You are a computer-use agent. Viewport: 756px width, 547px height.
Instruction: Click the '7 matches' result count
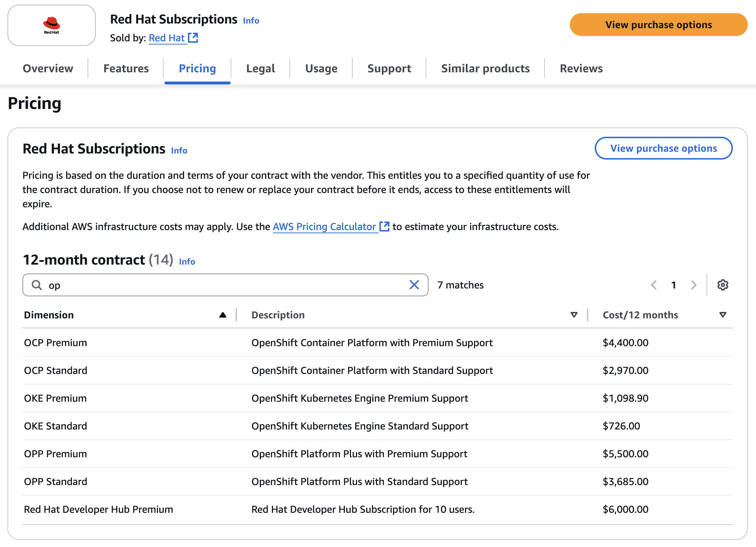click(x=461, y=285)
